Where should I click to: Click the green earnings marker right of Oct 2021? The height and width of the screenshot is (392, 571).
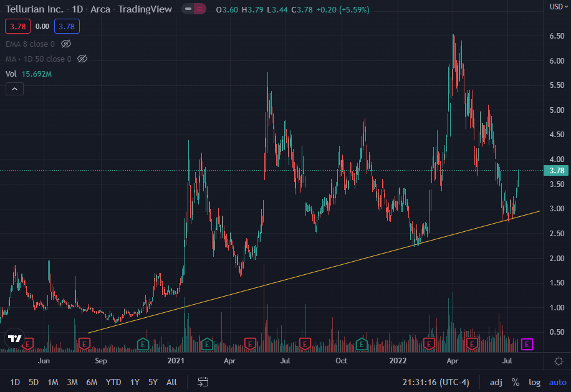(x=362, y=344)
